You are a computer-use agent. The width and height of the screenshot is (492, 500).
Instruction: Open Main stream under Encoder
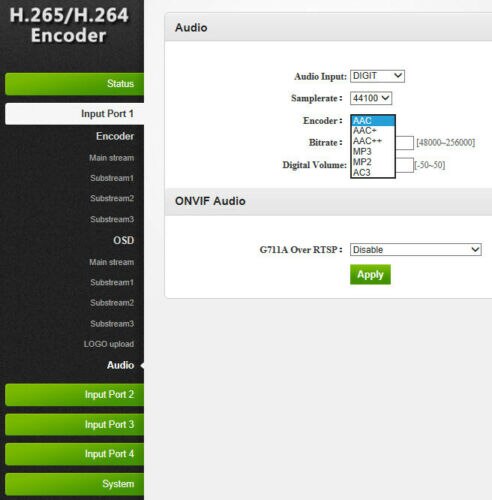(x=111, y=158)
